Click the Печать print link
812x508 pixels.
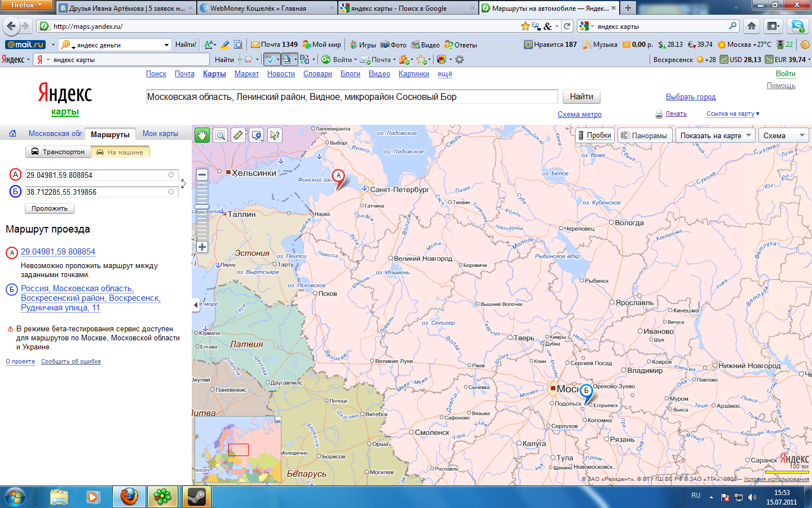[676, 114]
